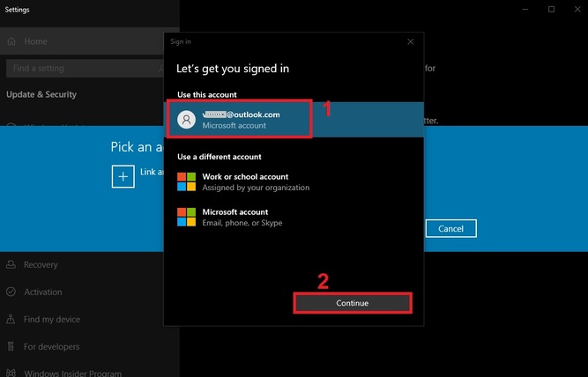
Task: Click the Continue button in the Sign in dialog
Action: click(353, 303)
